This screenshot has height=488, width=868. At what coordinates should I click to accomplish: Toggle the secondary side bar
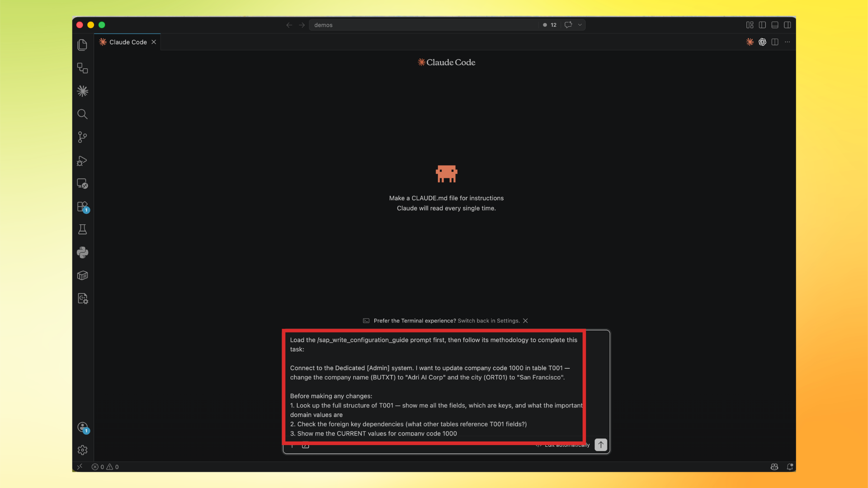point(788,25)
